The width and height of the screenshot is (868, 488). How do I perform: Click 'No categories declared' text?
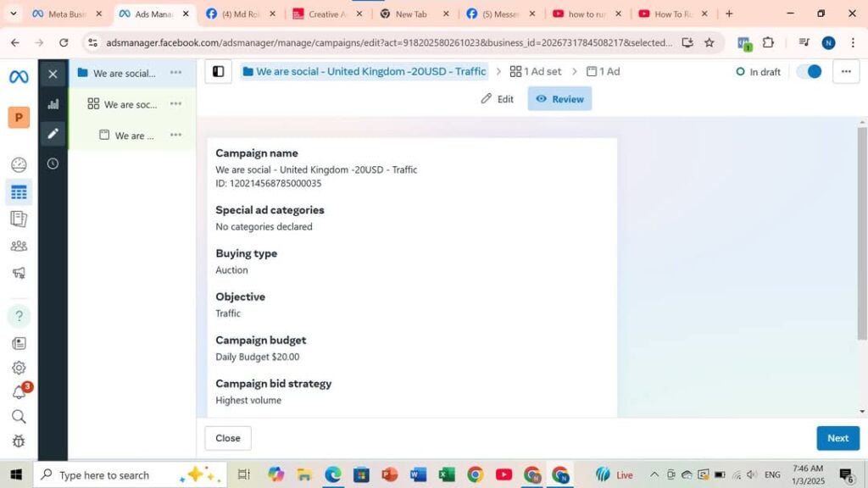[264, 226]
